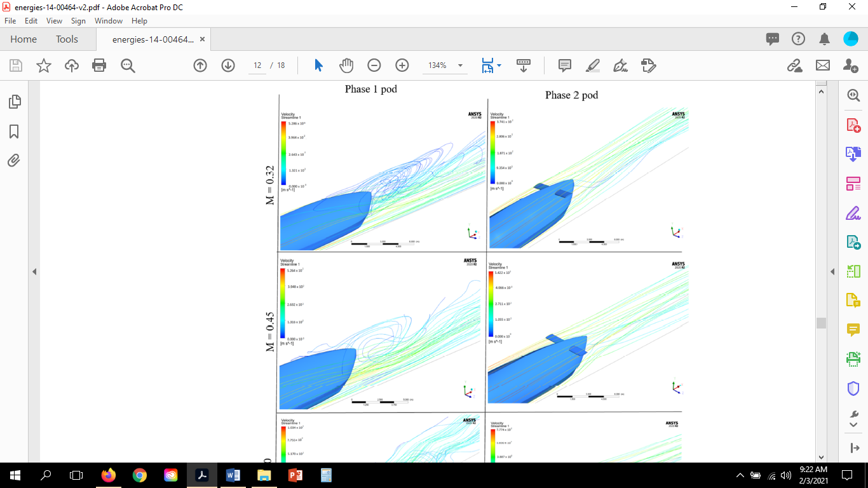Expand hidden icons in system tray
The height and width of the screenshot is (488, 868).
coord(740,475)
